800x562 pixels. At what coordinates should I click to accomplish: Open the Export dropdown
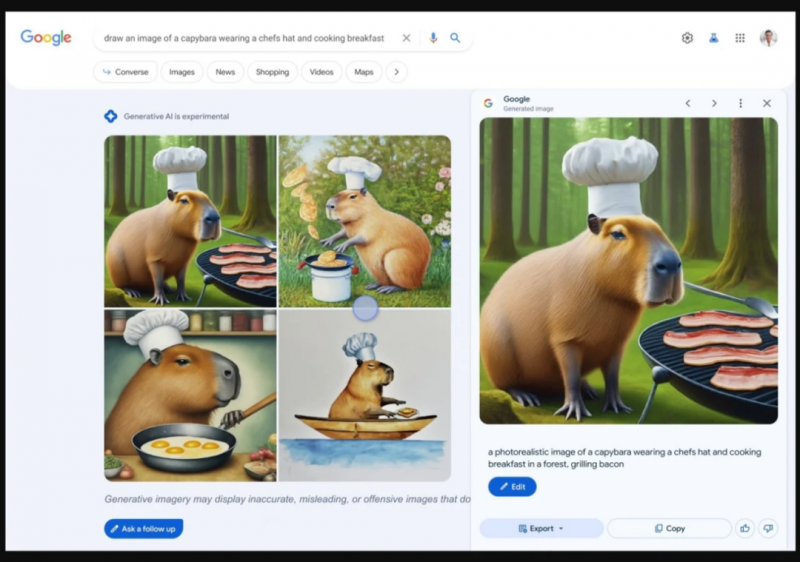click(x=541, y=528)
